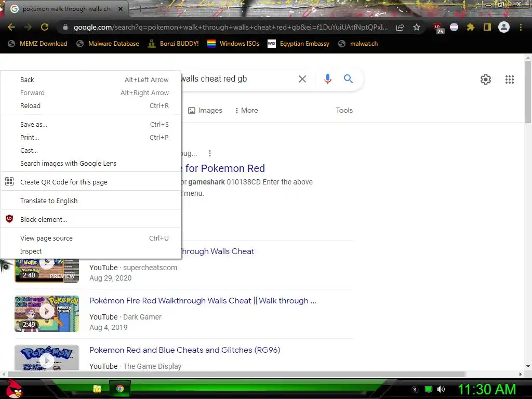Screen dimensions: 532x399
Task: Click the browser forward arrow
Action: 28,27
